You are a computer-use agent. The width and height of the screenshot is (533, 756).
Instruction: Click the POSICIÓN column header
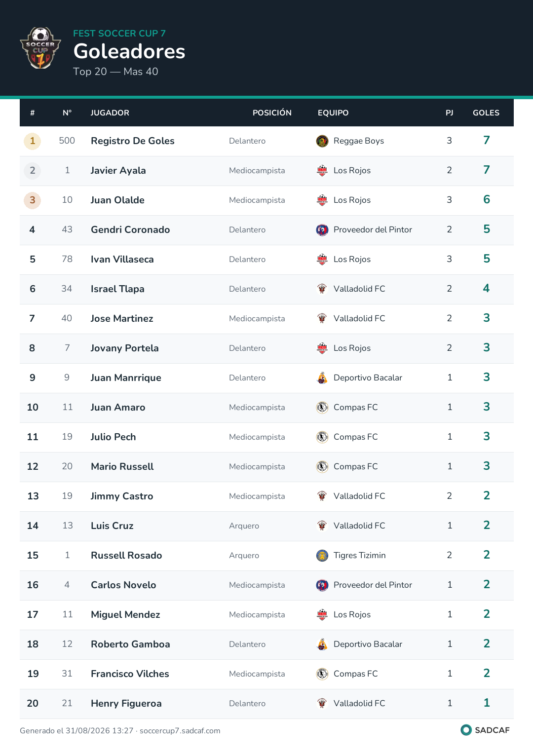pos(272,113)
